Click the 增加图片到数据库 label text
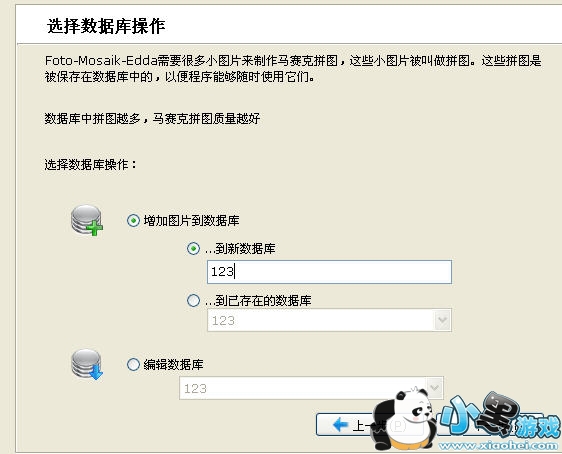This screenshot has height=454, width=562. (191, 220)
